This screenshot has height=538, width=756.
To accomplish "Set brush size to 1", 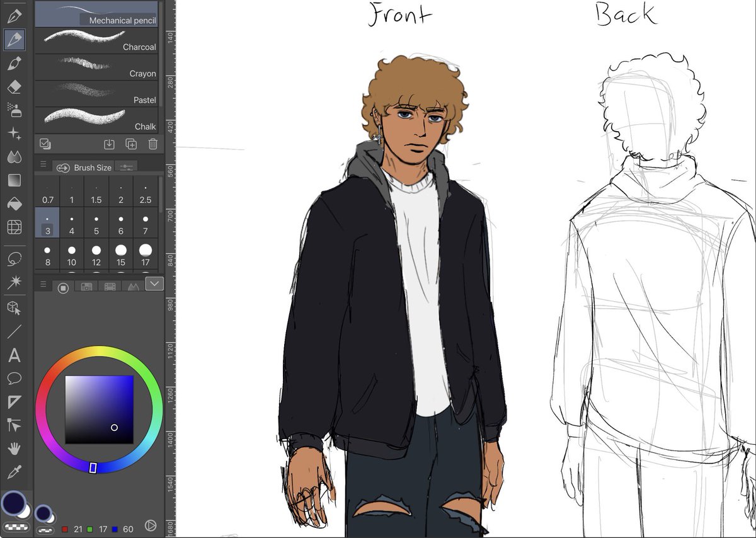I will [72, 192].
